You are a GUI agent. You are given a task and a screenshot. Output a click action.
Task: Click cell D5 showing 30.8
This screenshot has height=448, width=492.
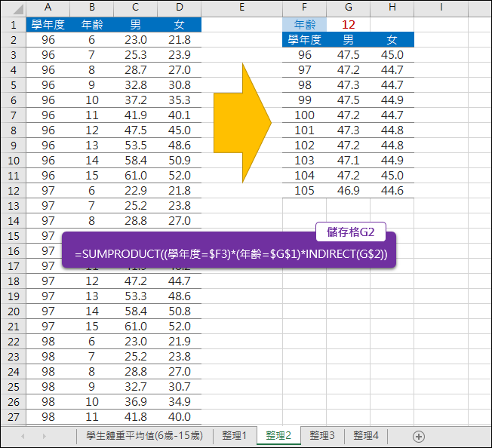tap(179, 85)
